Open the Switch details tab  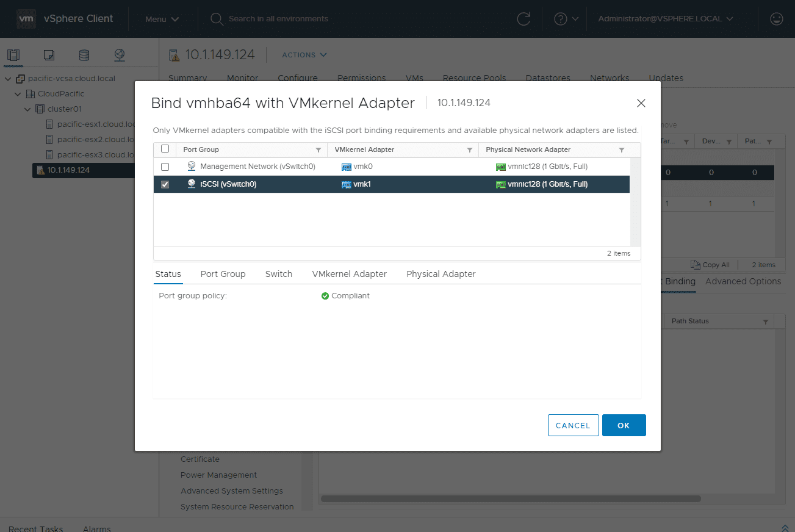point(279,274)
